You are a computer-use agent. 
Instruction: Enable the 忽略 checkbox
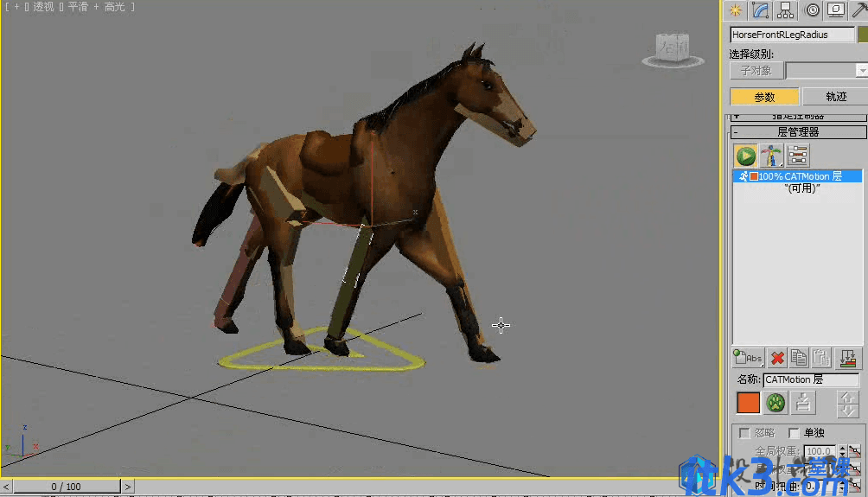pyautogui.click(x=744, y=433)
